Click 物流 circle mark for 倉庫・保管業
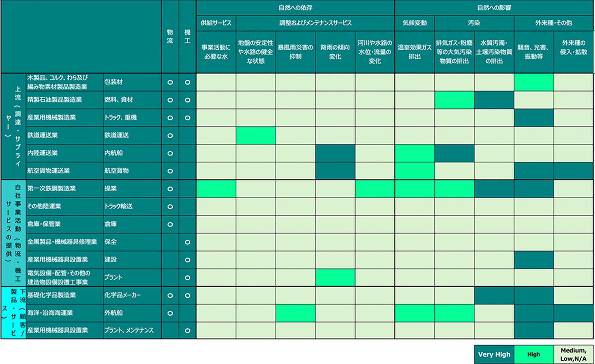Screen dimensions: 595x364 [170, 225]
